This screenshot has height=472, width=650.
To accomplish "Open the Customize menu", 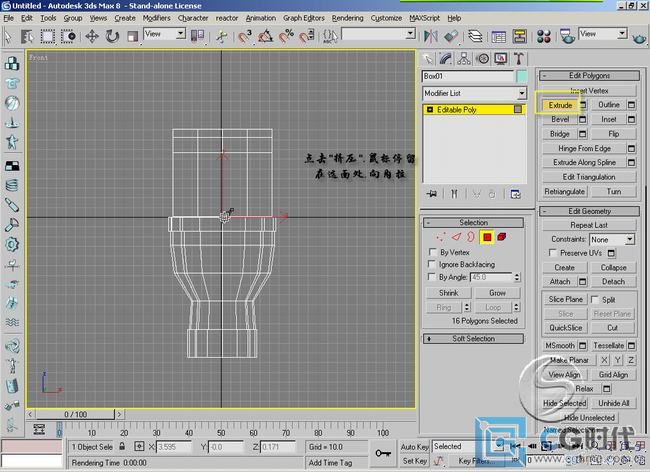I will [386, 18].
